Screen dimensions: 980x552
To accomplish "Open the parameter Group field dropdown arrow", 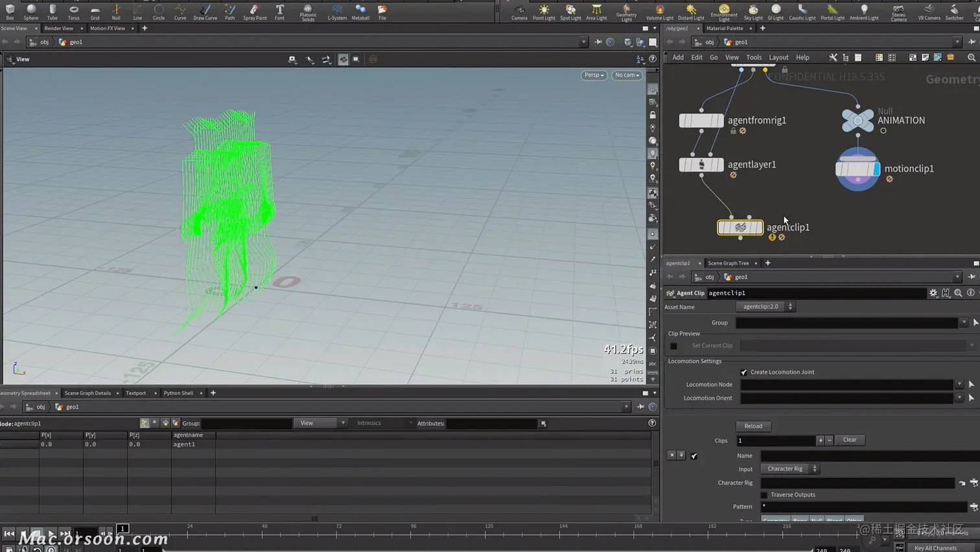I will 963,323.
